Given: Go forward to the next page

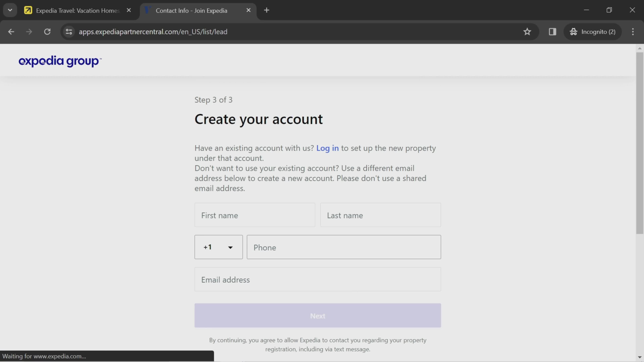Looking at the screenshot, I should tap(29, 32).
